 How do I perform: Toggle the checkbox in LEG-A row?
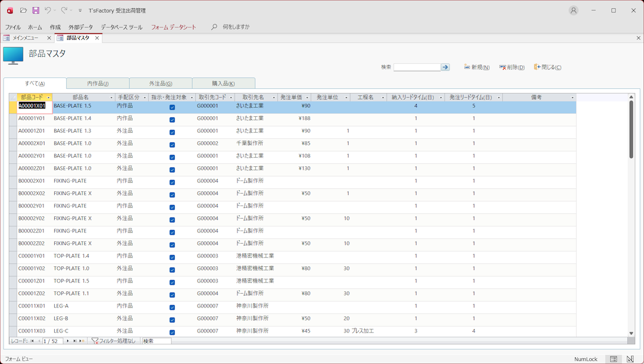172,307
